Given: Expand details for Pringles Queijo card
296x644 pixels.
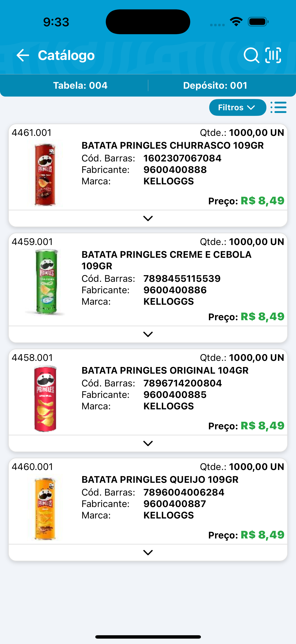Looking at the screenshot, I should click(148, 553).
